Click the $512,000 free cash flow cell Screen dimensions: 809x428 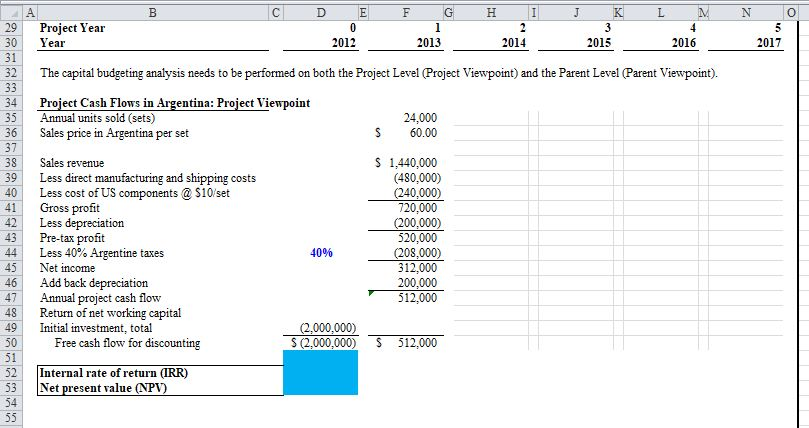[x=406, y=342]
